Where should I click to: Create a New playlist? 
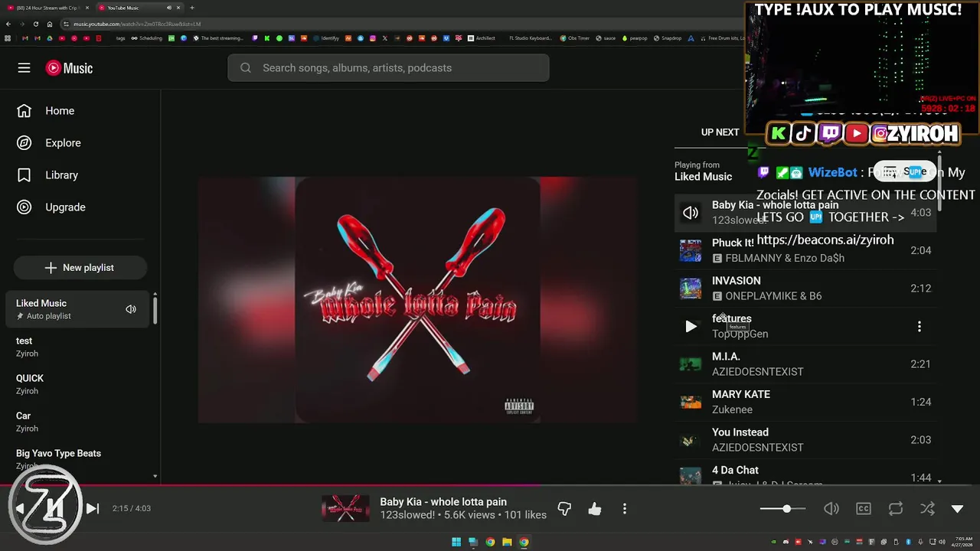tap(80, 268)
